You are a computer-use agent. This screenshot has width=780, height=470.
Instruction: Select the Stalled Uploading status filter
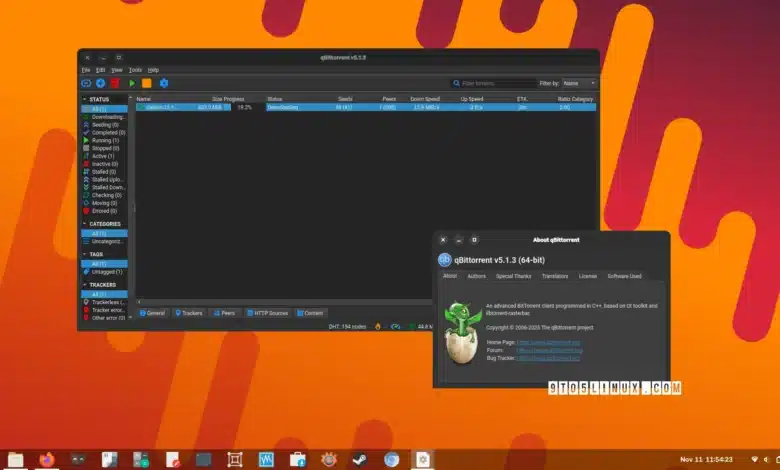pos(104,180)
